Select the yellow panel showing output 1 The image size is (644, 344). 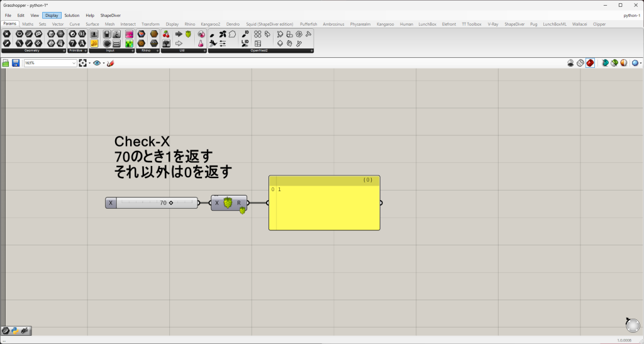(324, 208)
